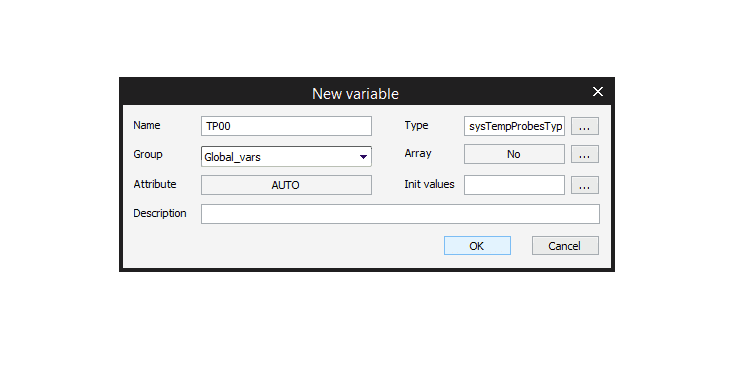Click into the Name field containing TP00
735x367 pixels.
pos(286,126)
